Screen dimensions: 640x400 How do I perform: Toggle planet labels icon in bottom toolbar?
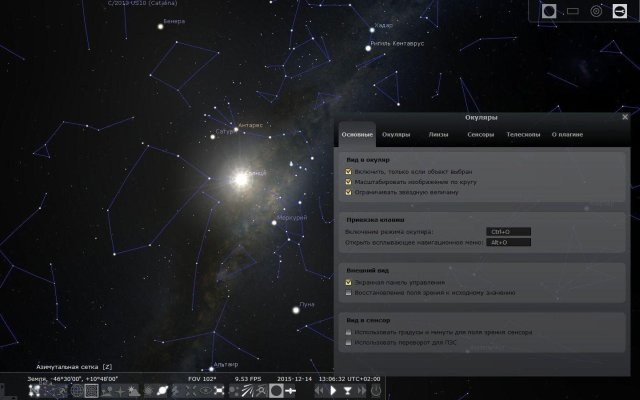[x=162, y=390]
